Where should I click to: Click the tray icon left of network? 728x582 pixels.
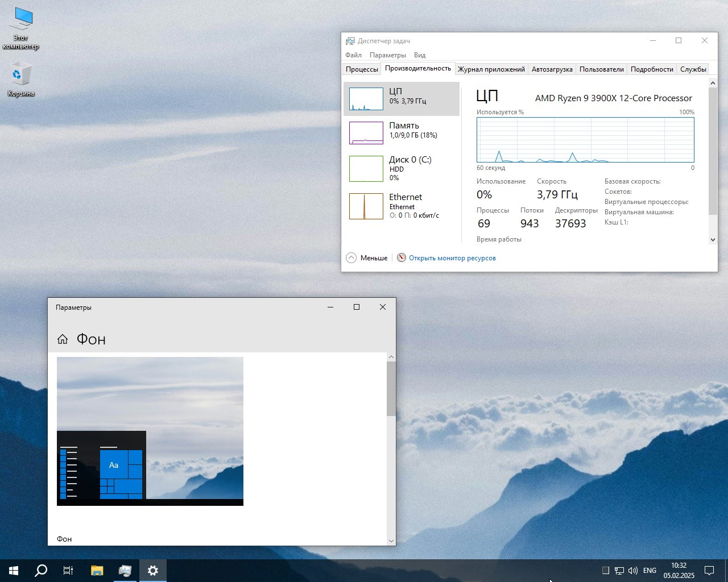click(606, 571)
